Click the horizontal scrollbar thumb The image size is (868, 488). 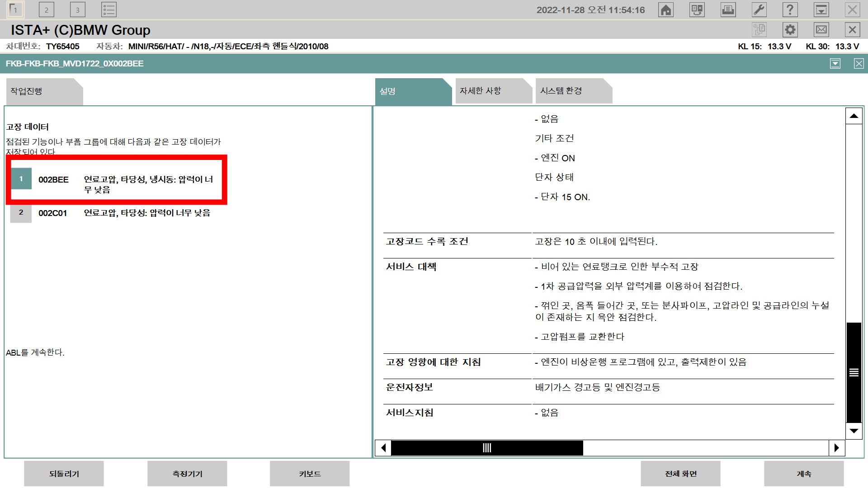pyautogui.click(x=487, y=448)
